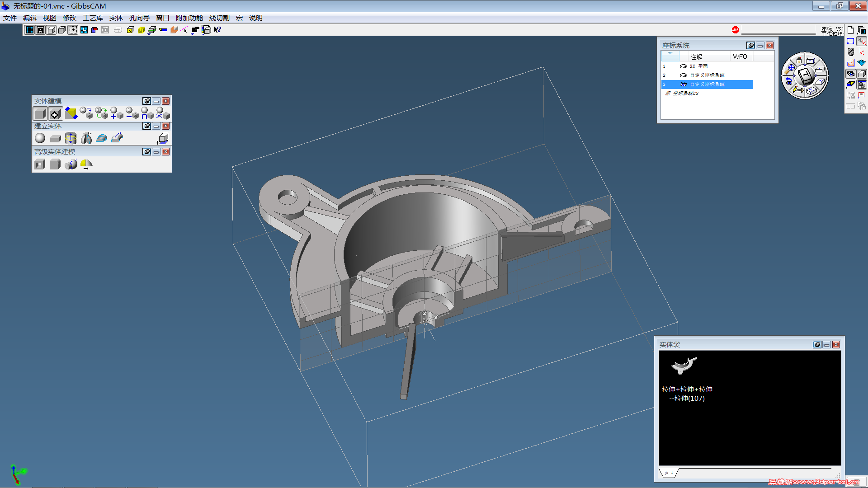This screenshot has height=488, width=868.
Task: Open the 编辑 menu
Action: point(30,18)
